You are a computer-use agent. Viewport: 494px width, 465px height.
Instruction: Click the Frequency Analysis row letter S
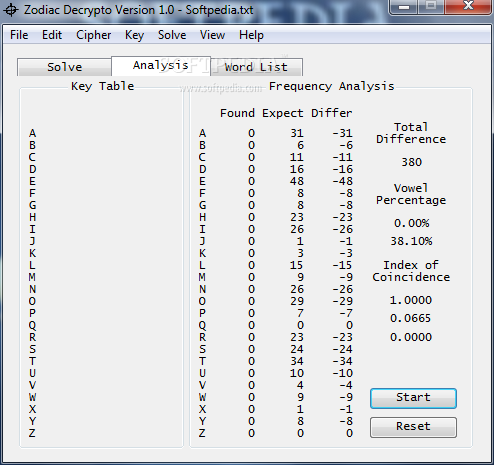pos(202,349)
